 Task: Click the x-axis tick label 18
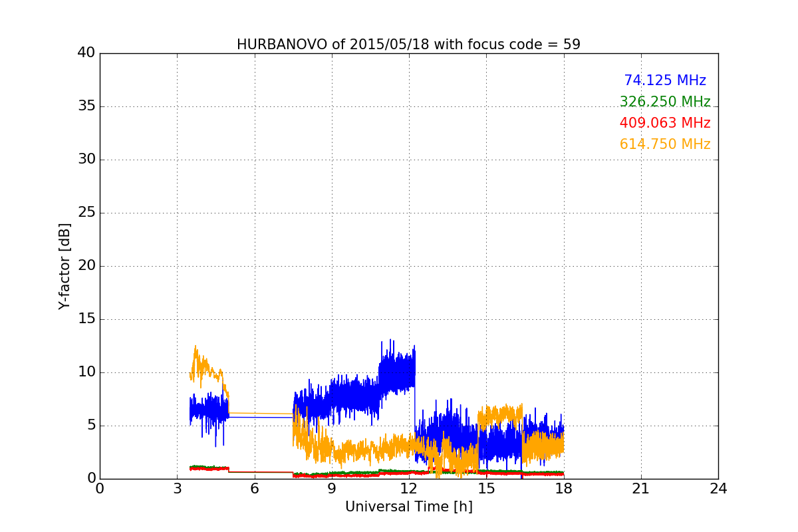click(564, 489)
